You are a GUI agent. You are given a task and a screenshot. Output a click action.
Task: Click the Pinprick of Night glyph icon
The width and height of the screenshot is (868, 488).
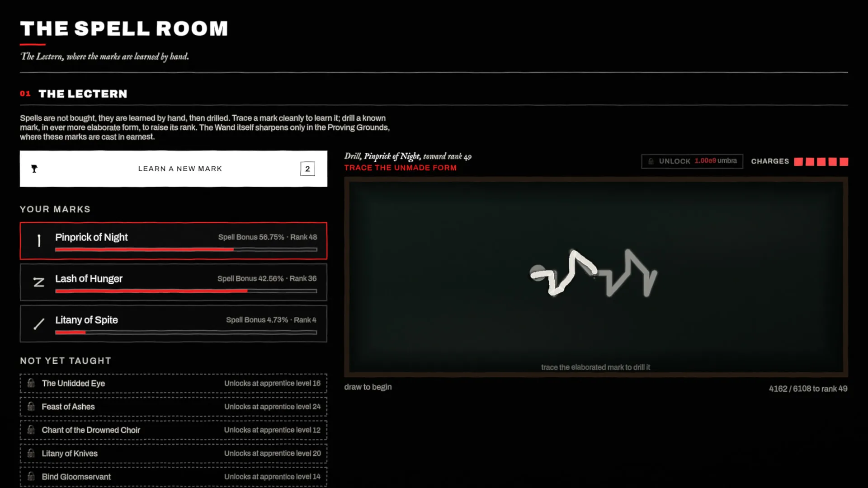[39, 240]
